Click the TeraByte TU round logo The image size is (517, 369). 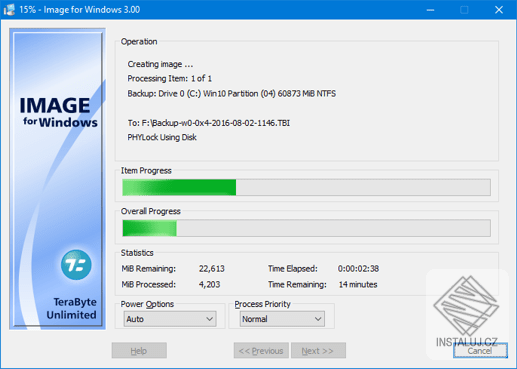(x=76, y=265)
